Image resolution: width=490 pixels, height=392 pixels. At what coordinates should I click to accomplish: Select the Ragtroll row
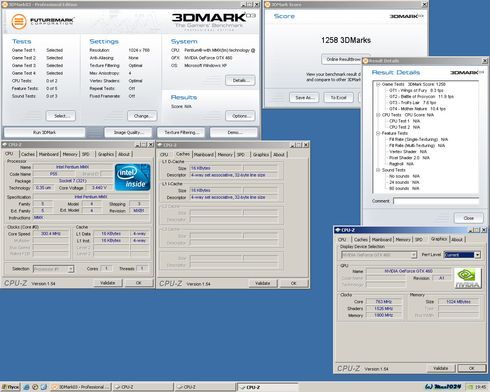point(401,164)
